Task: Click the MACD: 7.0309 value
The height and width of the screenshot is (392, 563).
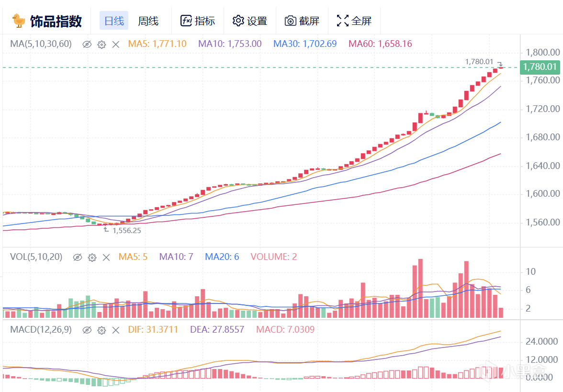Action: coord(285,329)
